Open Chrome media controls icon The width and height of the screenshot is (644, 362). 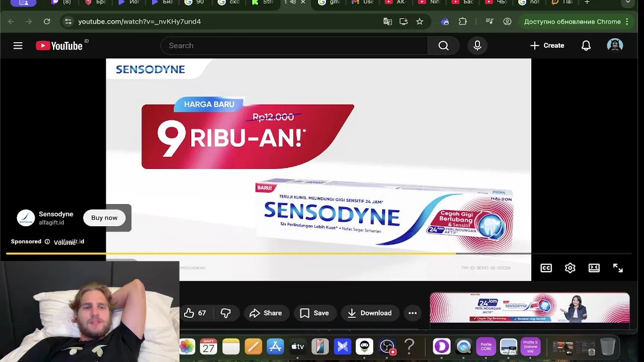click(490, 22)
